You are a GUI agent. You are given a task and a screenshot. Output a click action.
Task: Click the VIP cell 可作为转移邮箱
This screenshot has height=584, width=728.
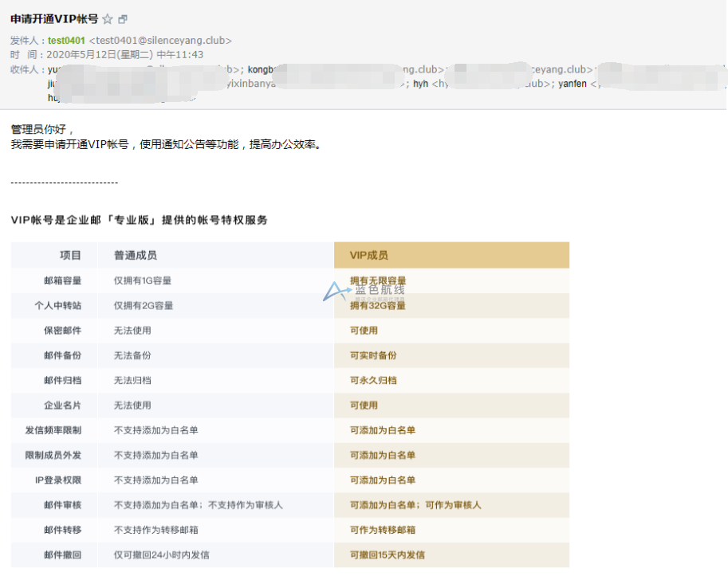(383, 530)
